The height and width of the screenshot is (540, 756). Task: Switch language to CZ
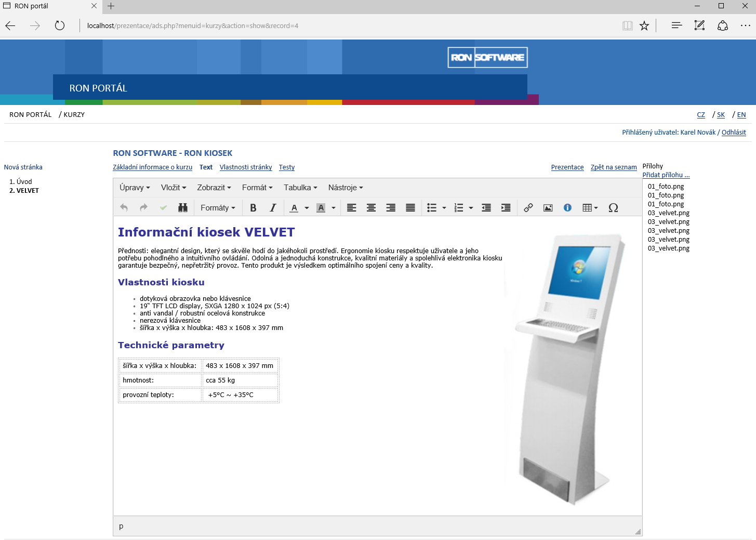coord(701,115)
